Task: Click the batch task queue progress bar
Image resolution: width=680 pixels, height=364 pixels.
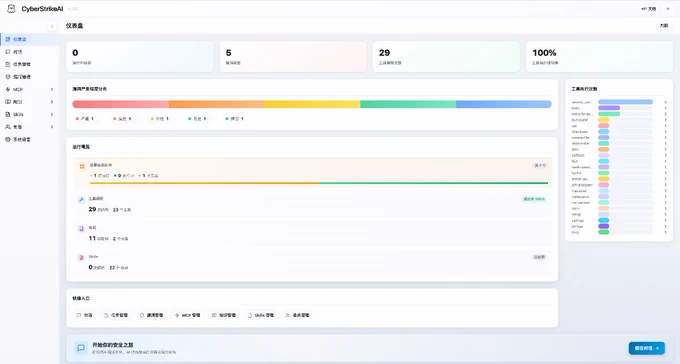Action: [319, 183]
